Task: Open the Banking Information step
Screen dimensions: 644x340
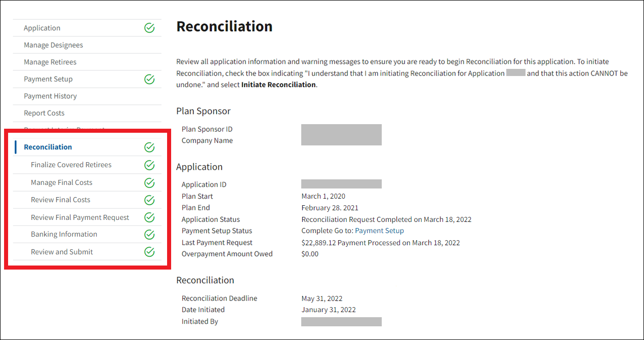Action: coord(64,235)
